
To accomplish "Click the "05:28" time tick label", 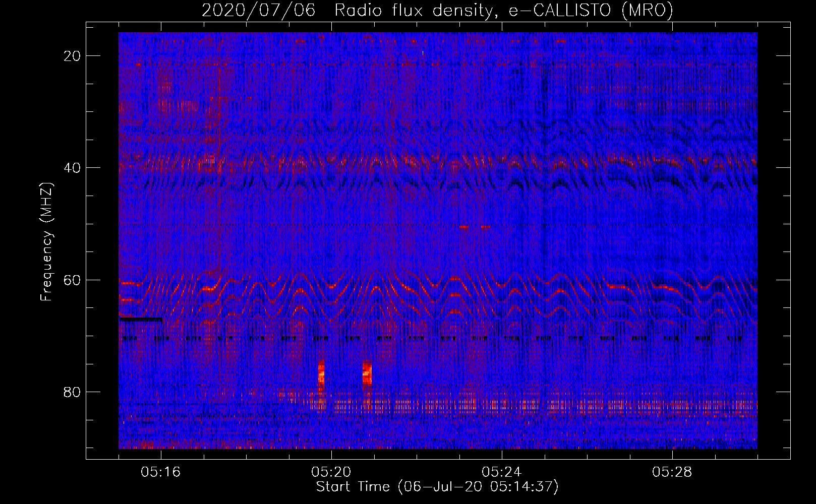I will click(x=672, y=472).
